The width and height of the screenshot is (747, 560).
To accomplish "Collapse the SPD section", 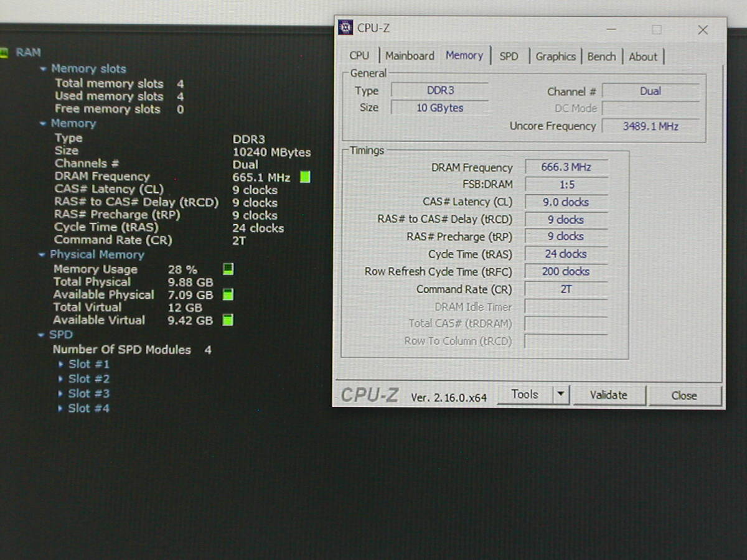I will coord(41,335).
